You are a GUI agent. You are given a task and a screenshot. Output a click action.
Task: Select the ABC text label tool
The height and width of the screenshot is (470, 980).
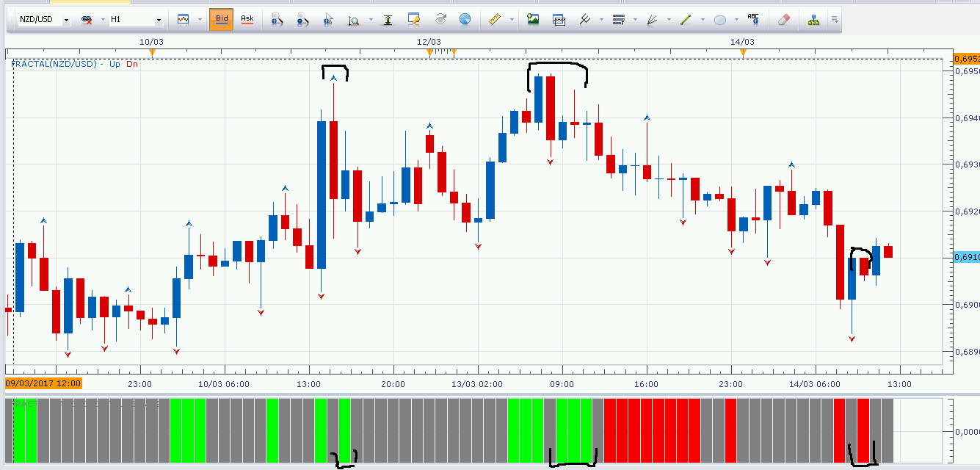[753, 18]
